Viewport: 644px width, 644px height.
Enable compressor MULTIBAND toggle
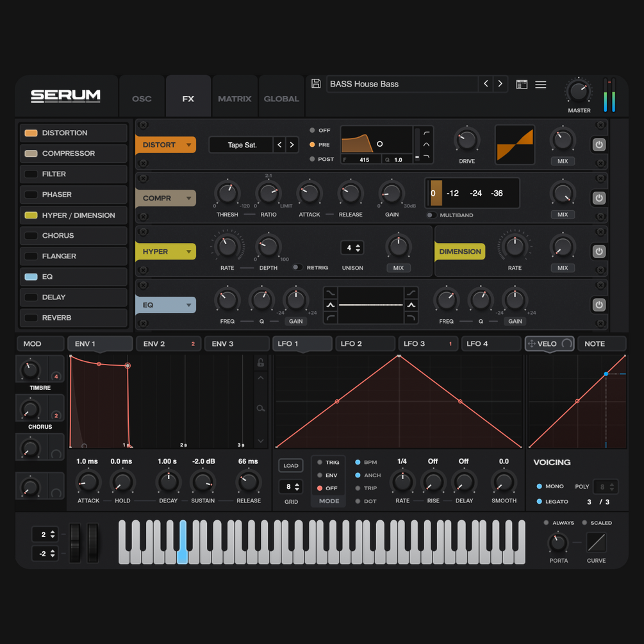point(431,215)
